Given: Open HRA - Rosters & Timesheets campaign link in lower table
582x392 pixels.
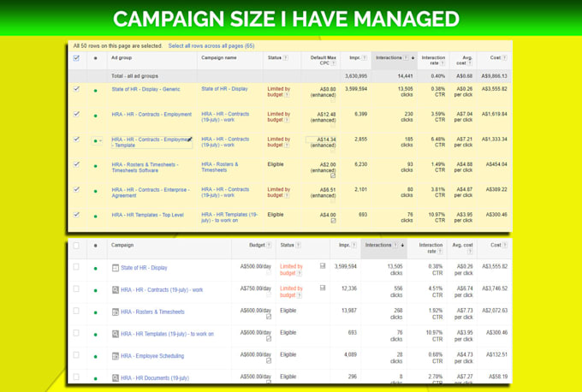Looking at the screenshot, I should (152, 312).
